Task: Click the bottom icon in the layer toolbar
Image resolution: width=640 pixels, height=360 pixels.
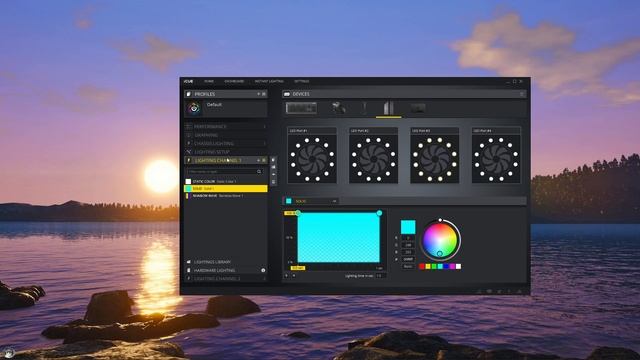Action: (273, 182)
